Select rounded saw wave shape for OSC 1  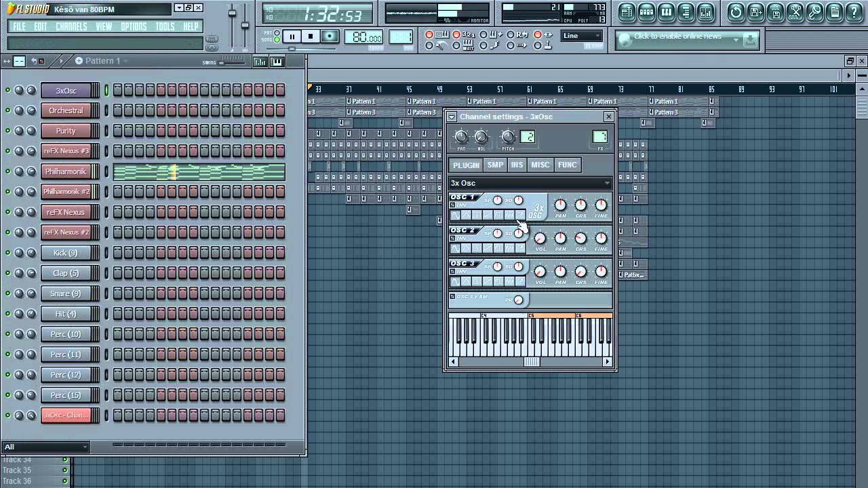click(x=498, y=215)
